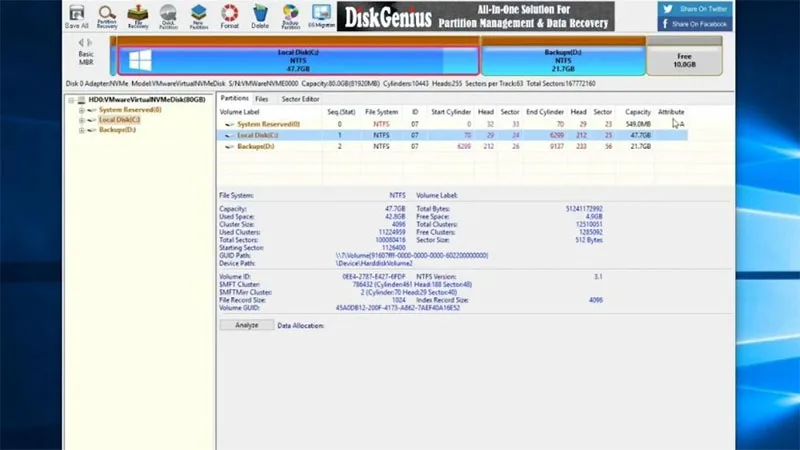Click the Format toolbar icon

point(230,16)
